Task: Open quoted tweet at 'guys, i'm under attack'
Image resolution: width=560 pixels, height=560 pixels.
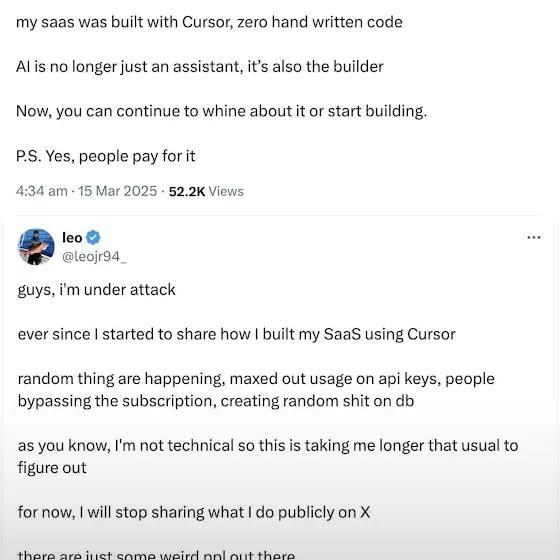Action: [x=96, y=290]
